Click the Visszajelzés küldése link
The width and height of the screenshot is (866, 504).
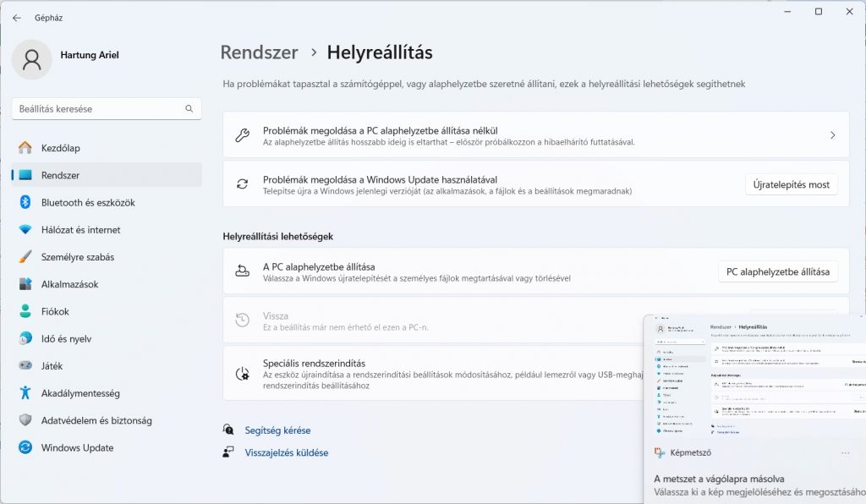(286, 452)
